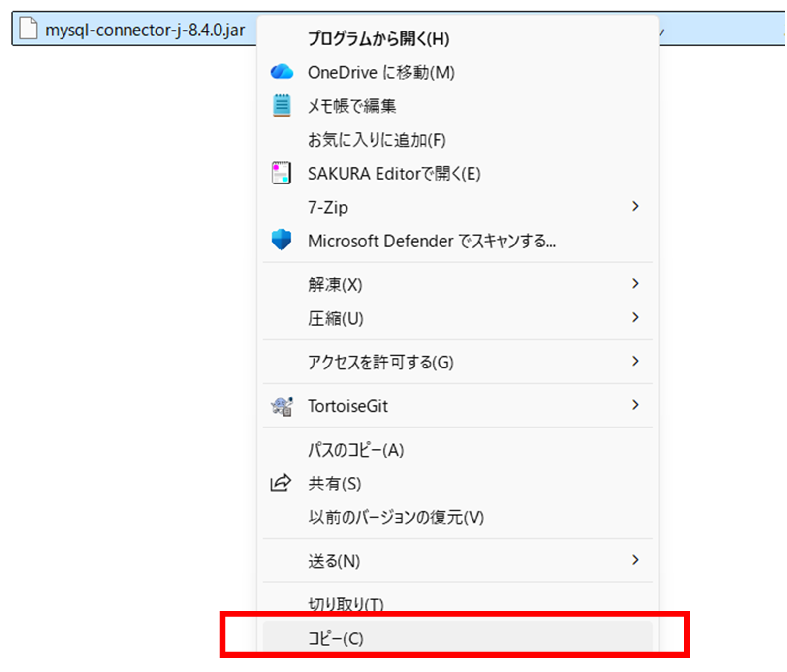Expand the 7-Zip submenu arrow
This screenshot has width=787, height=672.
[x=635, y=207]
